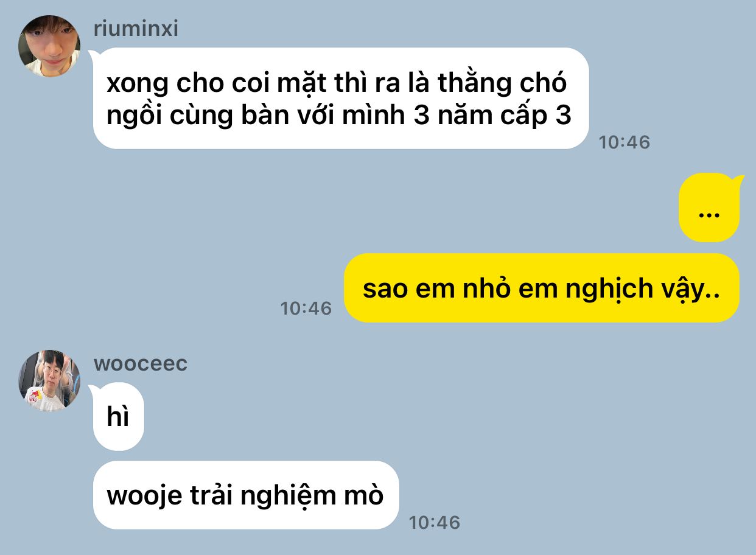Open riuminxi's profile picture
This screenshot has width=756, height=555.
[49, 46]
